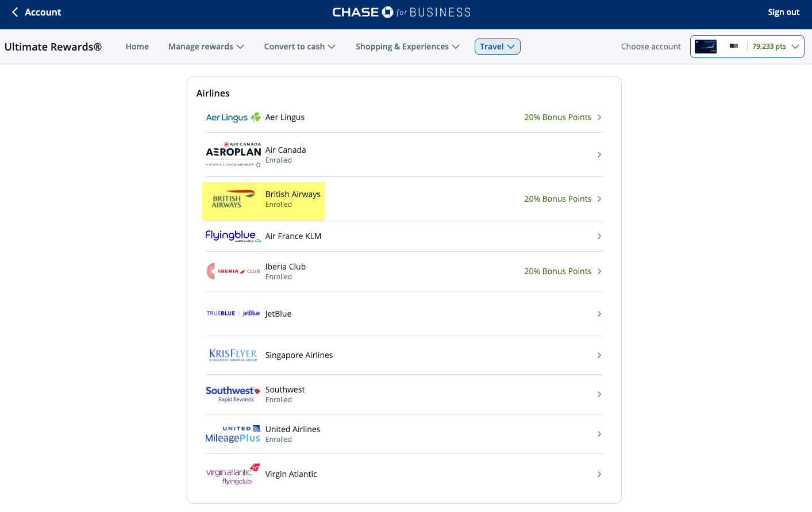
Task: Select the highlighted British Airways logo
Action: (233, 198)
